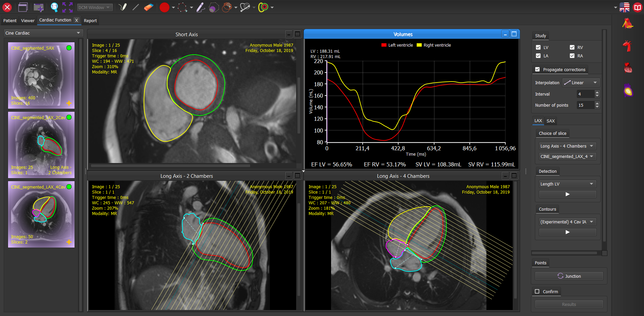Choose the polygon contour drawing tool
This screenshot has width=644, height=316.
click(182, 7)
